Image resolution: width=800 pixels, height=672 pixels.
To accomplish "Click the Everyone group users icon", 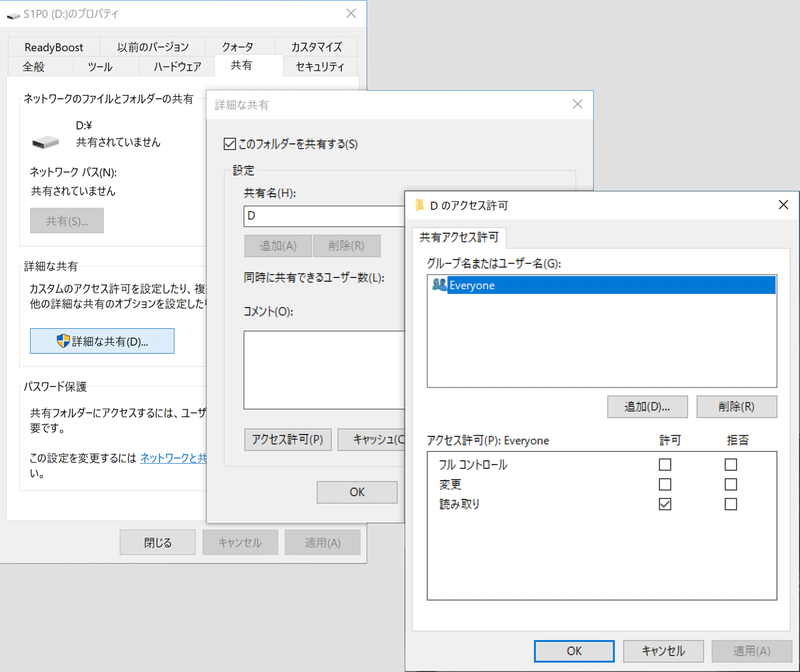I will click(439, 285).
